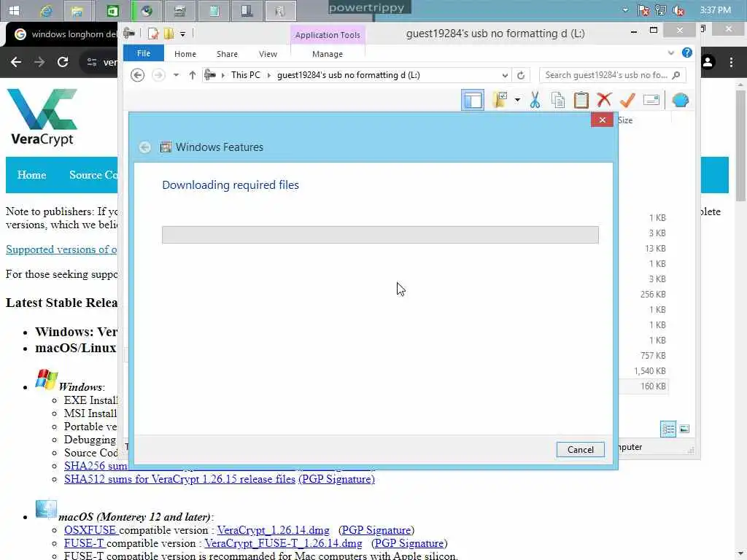This screenshot has height=560, width=747.
Task: Go forward in Explorer navigation
Action: (158, 75)
